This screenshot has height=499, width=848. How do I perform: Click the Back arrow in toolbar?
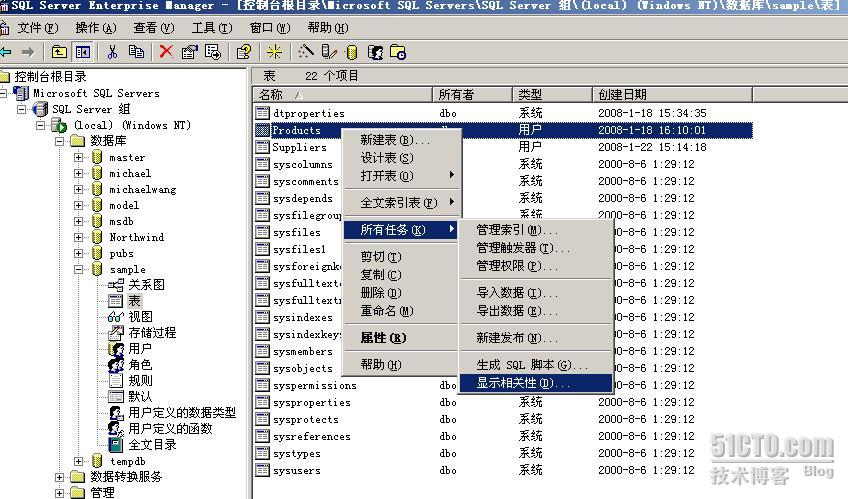[x=5, y=52]
